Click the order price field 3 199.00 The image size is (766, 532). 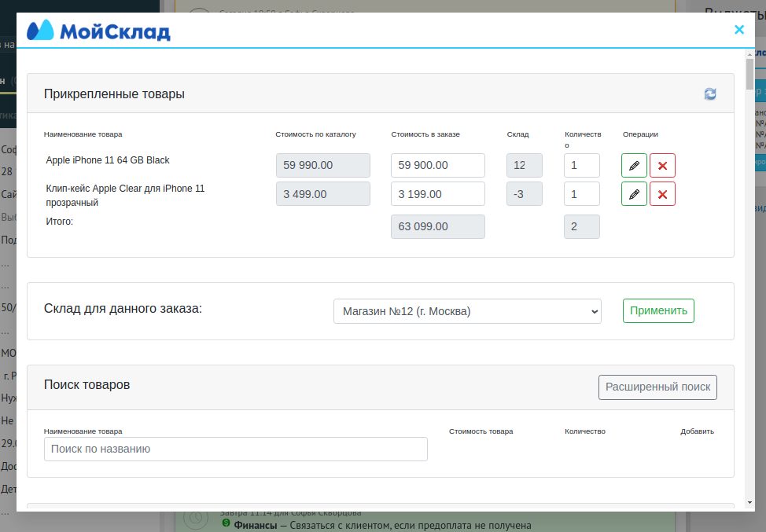(x=438, y=194)
